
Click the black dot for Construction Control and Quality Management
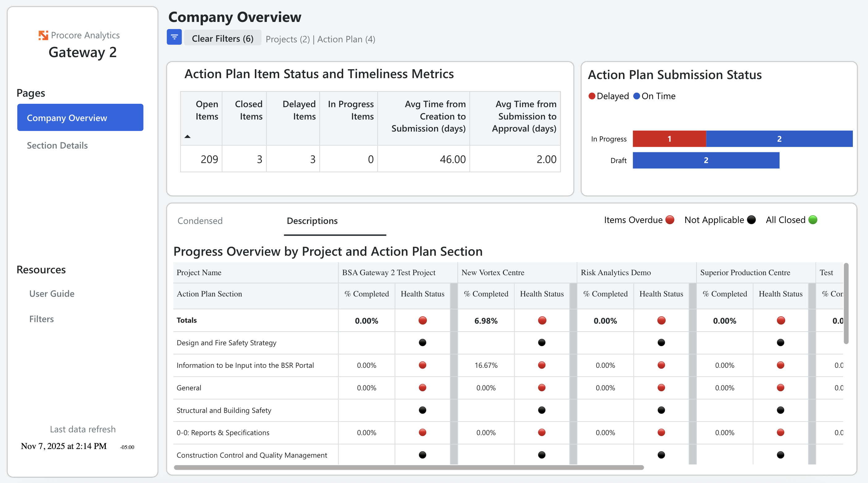pyautogui.click(x=422, y=455)
